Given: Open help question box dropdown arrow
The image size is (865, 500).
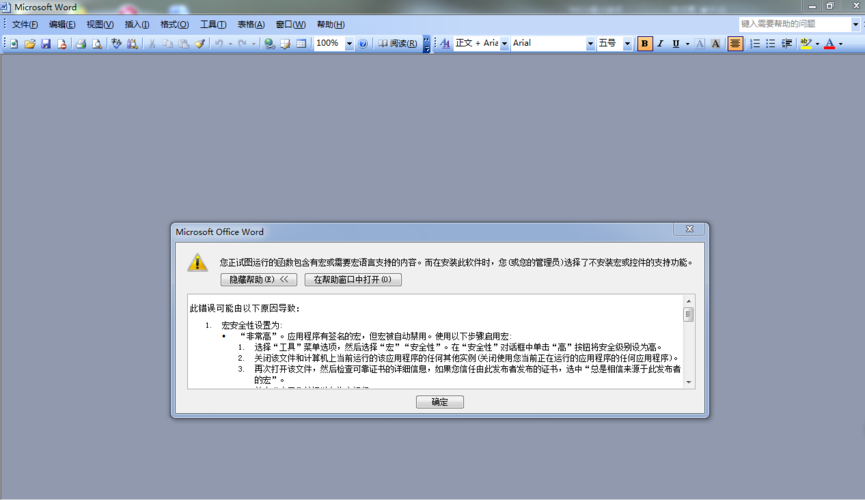Looking at the screenshot, I should coord(856,24).
